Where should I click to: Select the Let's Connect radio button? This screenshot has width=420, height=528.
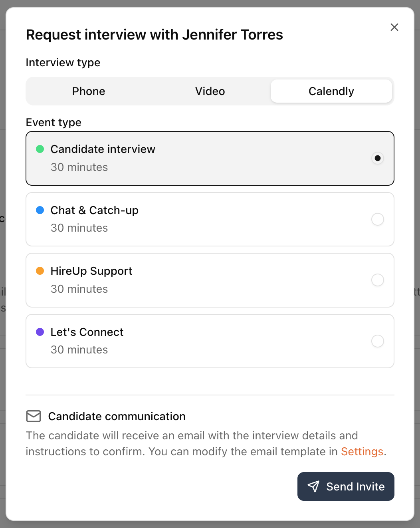[377, 341]
